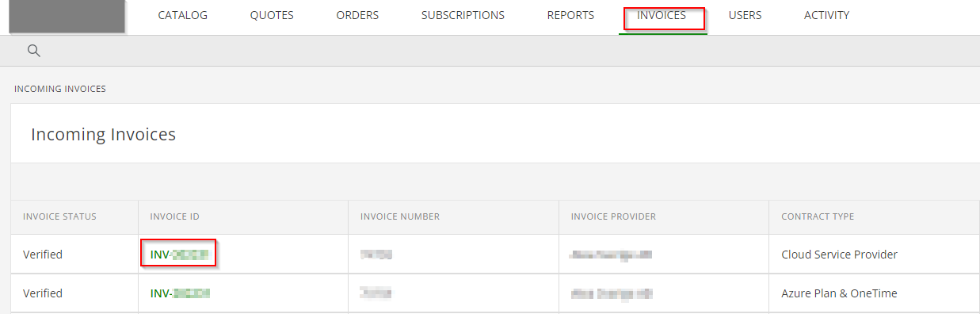Open the Cloud Service Provider invoice ID link
This screenshot has height=314, width=980.
tap(179, 255)
